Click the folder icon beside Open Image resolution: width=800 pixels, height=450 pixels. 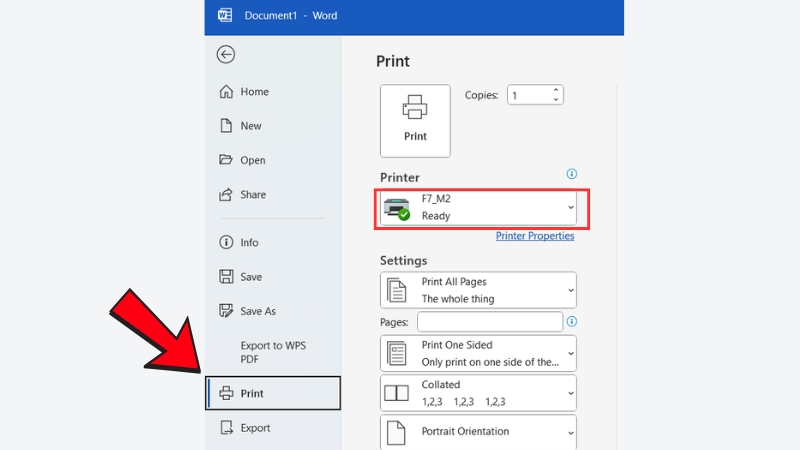[226, 160]
